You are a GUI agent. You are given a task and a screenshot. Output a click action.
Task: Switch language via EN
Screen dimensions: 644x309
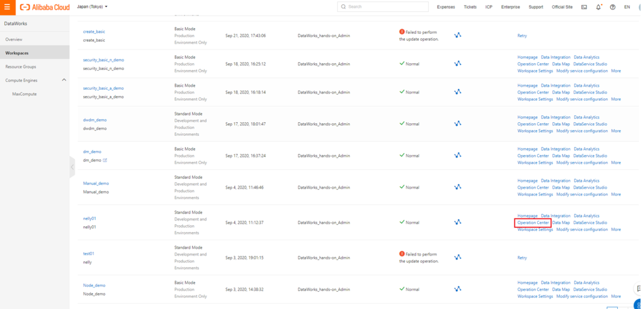click(x=627, y=7)
